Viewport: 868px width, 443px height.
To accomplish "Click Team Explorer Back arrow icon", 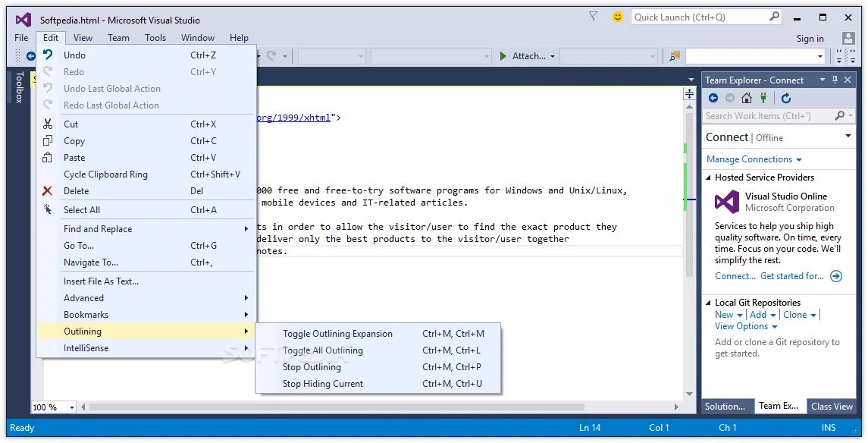I will [x=713, y=98].
